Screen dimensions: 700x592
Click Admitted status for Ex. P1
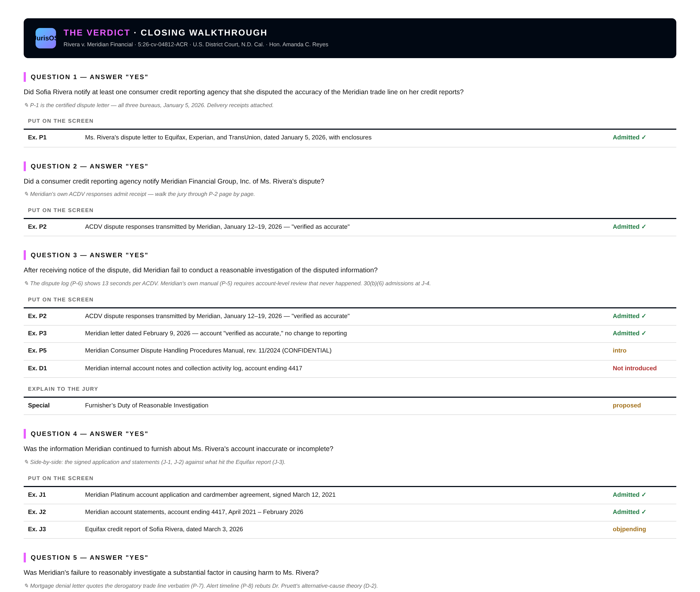629,138
